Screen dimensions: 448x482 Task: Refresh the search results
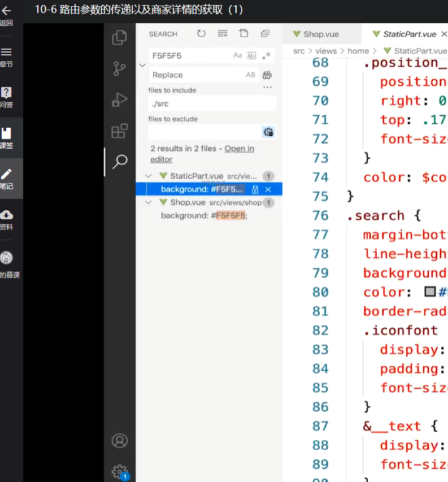[x=201, y=33]
